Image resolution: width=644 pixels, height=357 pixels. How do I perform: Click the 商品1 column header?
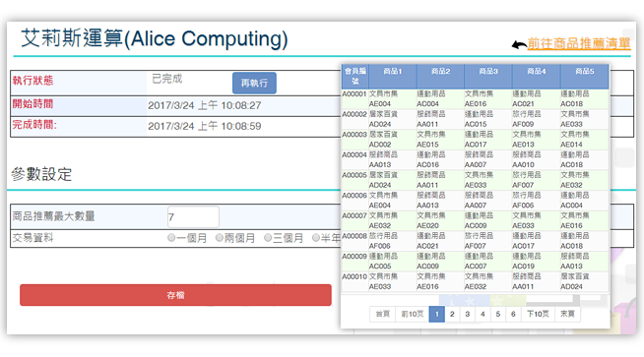click(x=393, y=77)
